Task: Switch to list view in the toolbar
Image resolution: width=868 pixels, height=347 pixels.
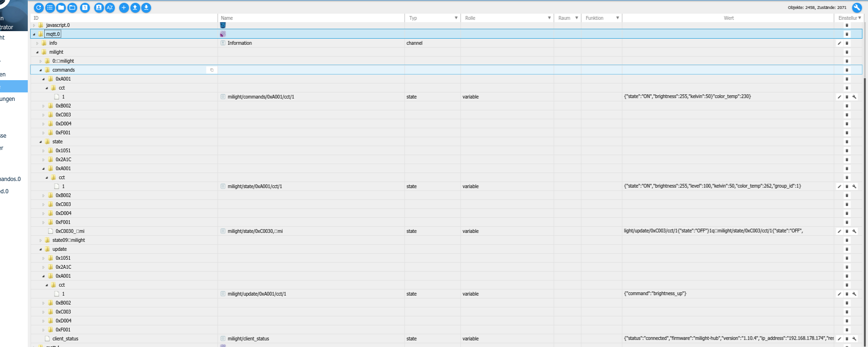Action: point(50,8)
